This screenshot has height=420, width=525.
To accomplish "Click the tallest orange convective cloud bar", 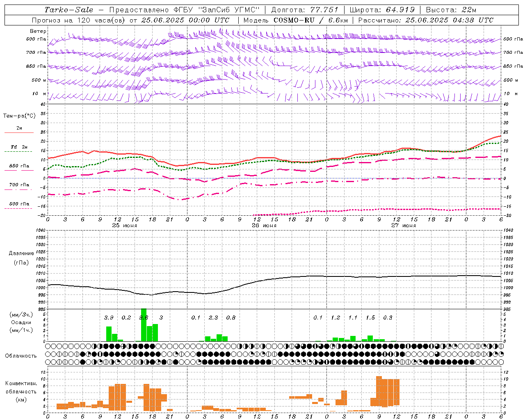I will (x=379, y=391).
